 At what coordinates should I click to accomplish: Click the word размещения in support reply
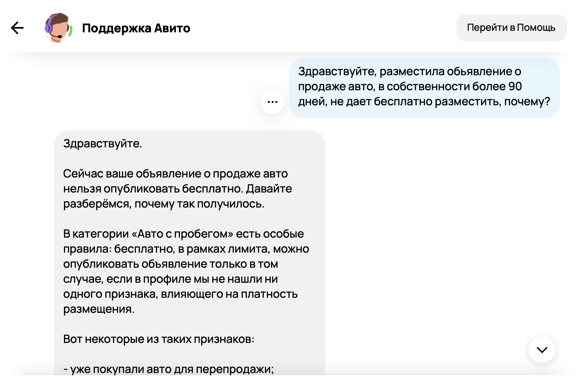(98, 309)
